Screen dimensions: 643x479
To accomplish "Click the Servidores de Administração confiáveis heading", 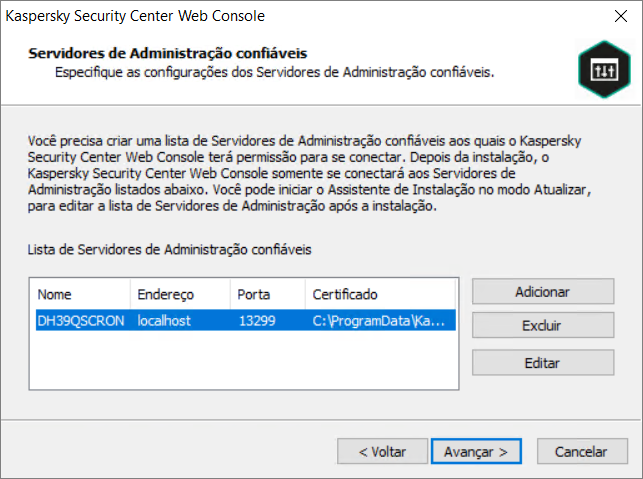I will (168, 52).
